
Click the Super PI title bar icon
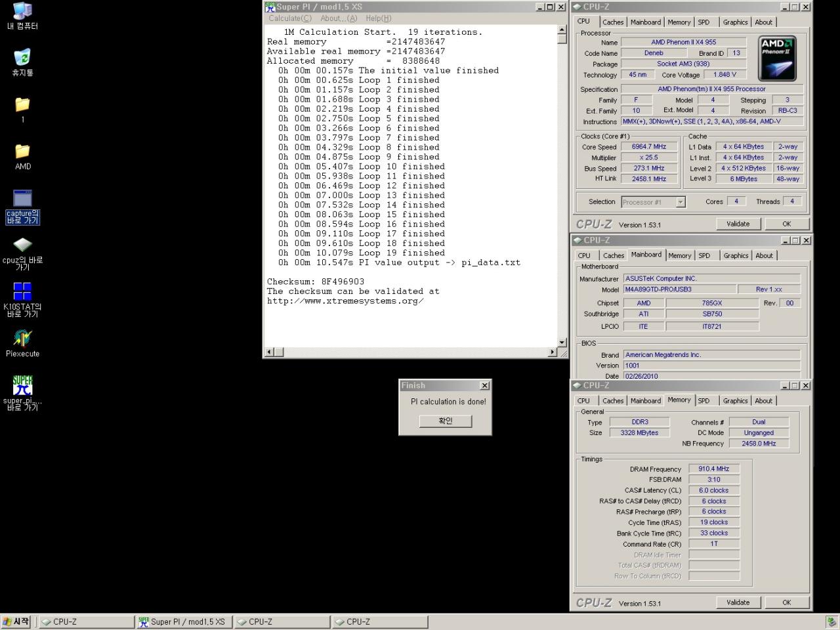click(270, 7)
